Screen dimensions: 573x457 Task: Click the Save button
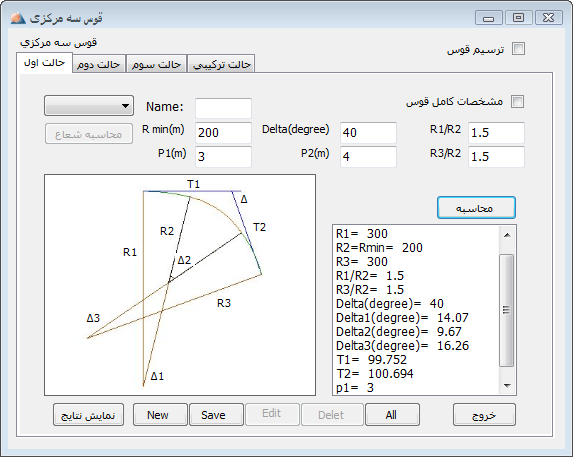216,415
